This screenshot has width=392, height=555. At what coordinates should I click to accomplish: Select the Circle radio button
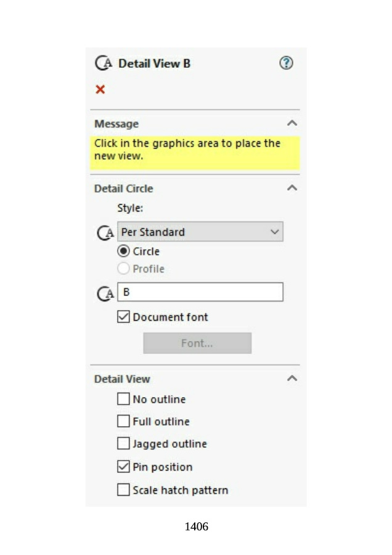[123, 251]
